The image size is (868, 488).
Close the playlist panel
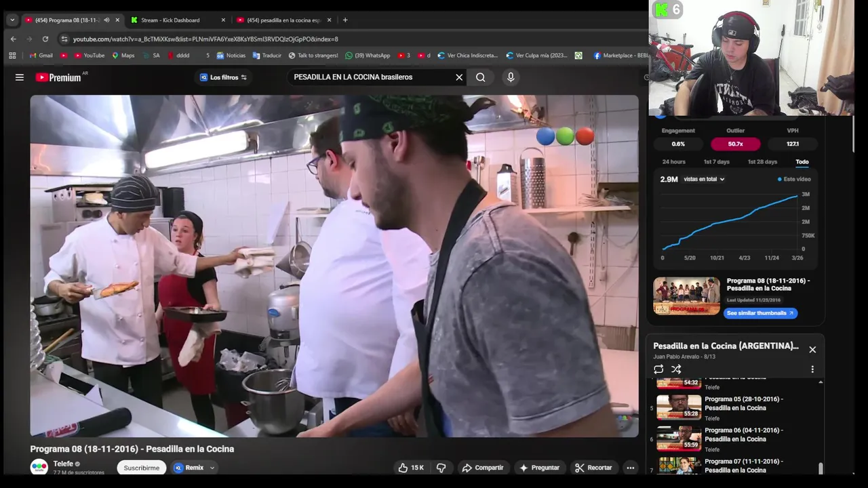coord(812,350)
